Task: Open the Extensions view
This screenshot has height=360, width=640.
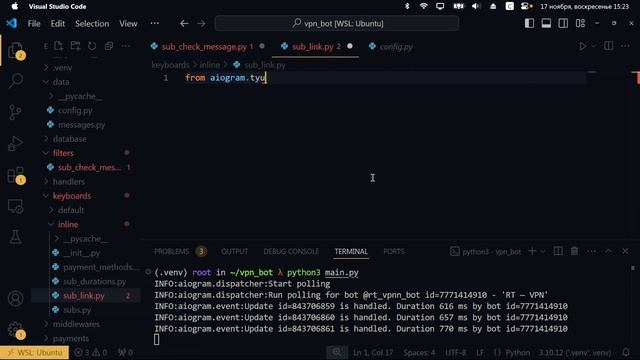Action: (x=16, y=175)
